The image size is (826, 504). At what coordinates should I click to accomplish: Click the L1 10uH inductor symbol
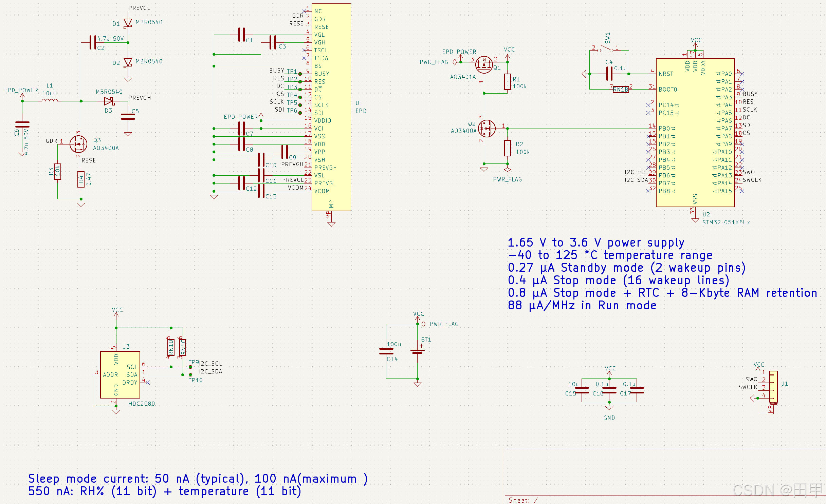point(50,100)
